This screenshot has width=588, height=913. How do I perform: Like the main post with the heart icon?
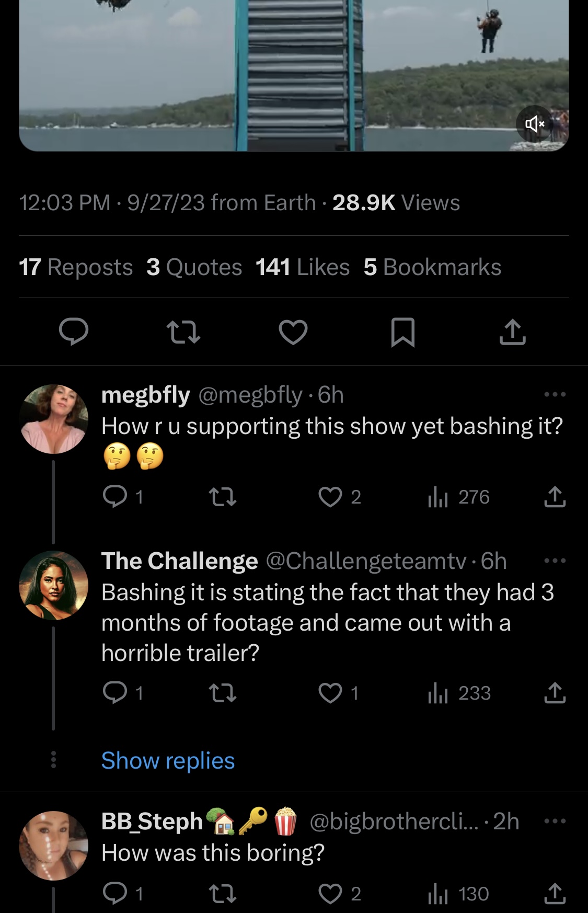tap(293, 333)
